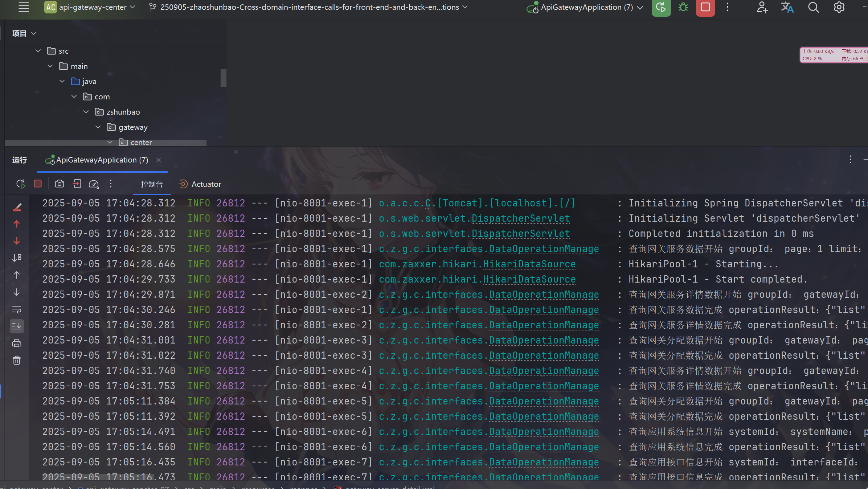This screenshot has width=868, height=489.
Task: Toggle soft-wrap in the console
Action: point(17,309)
